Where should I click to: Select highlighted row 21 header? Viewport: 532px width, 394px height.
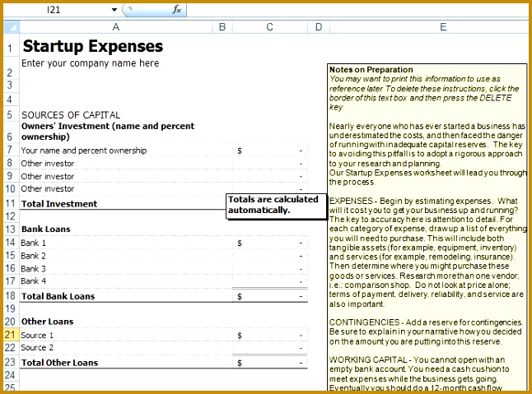coord(10,335)
